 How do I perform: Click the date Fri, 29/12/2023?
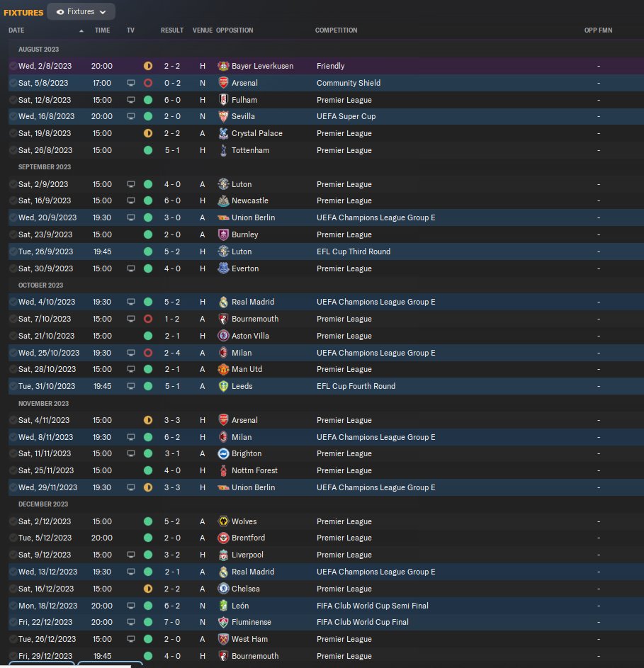pyautogui.click(x=45, y=656)
